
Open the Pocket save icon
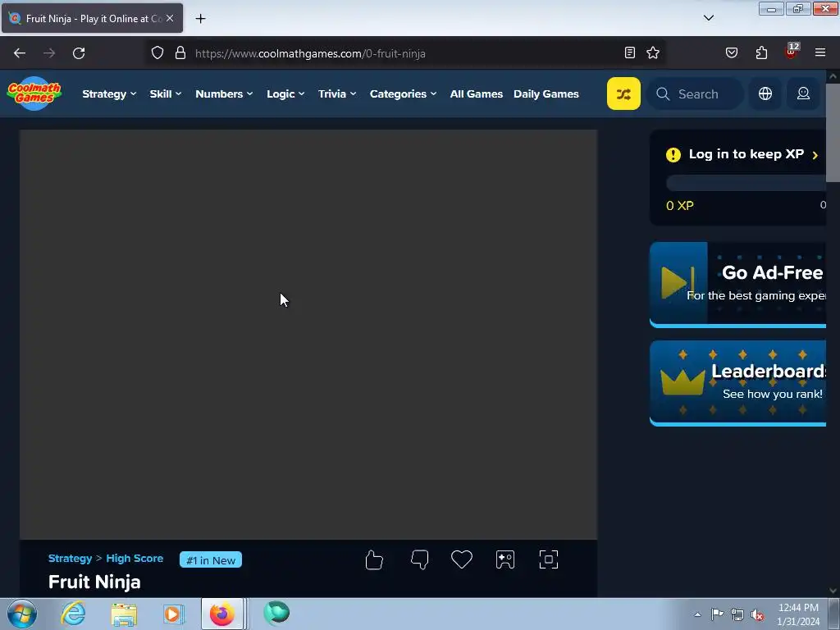point(732,52)
